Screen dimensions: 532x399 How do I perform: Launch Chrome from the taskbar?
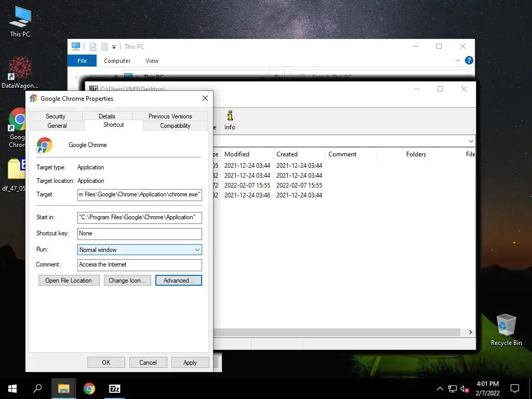(89, 389)
